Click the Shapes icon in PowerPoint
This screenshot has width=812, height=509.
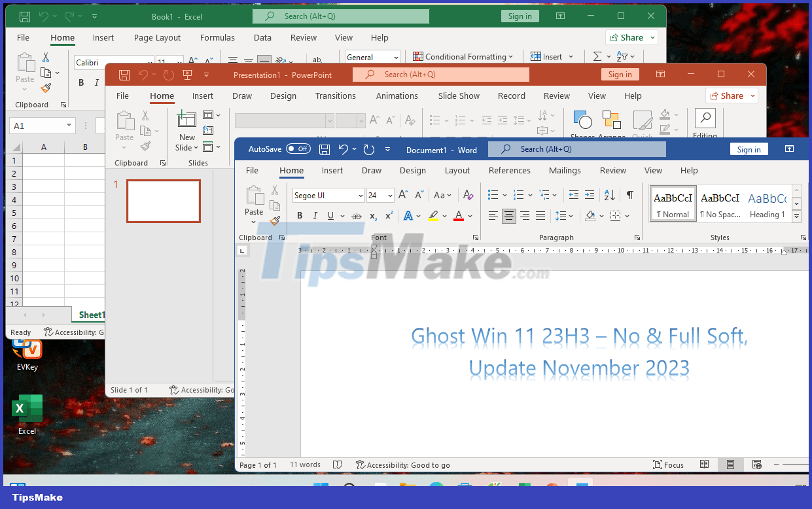(582, 119)
